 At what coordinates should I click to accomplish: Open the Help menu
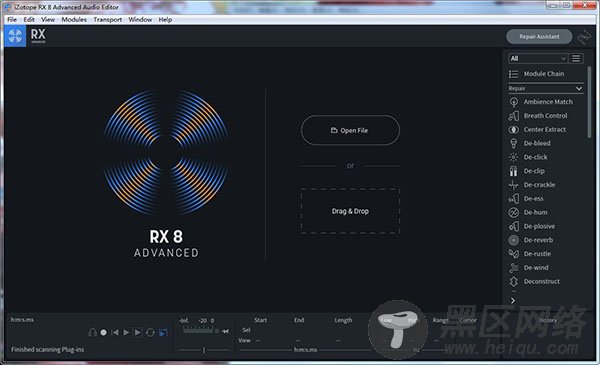165,20
